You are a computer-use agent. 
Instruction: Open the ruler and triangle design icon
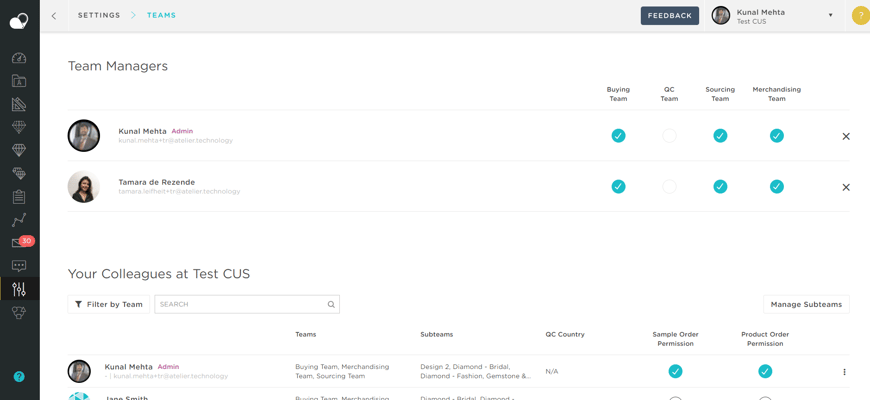[x=19, y=104]
